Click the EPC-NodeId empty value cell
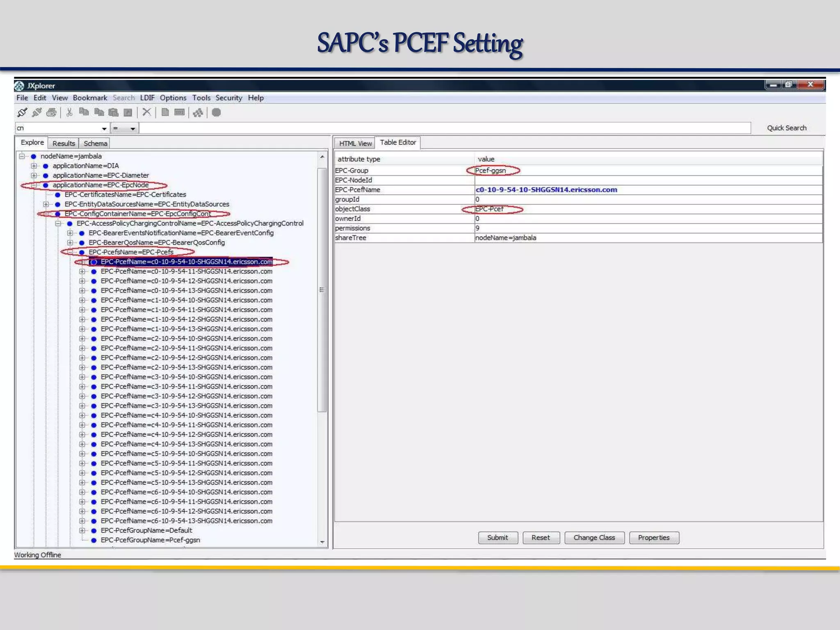This screenshot has height=630, width=840. 648,180
